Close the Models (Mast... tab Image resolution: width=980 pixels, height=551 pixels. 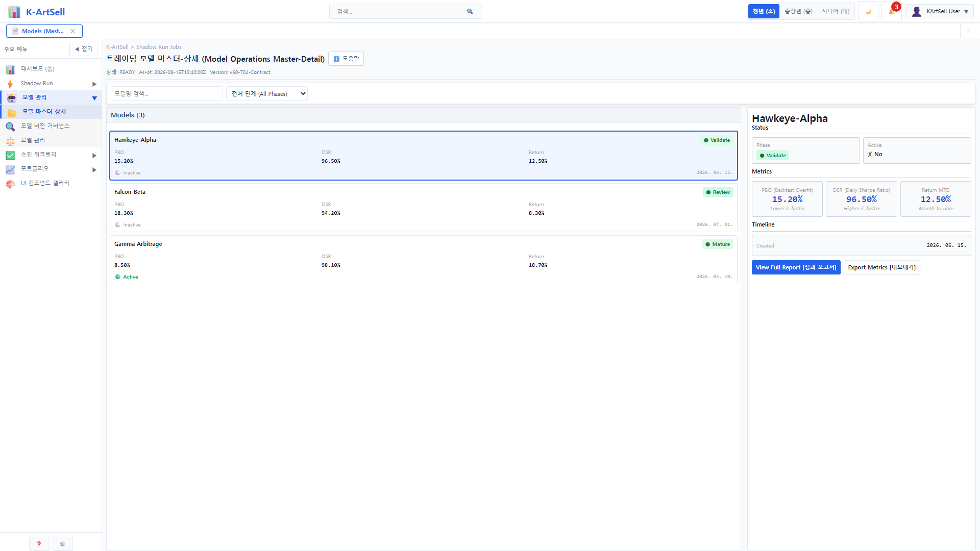tap(73, 31)
